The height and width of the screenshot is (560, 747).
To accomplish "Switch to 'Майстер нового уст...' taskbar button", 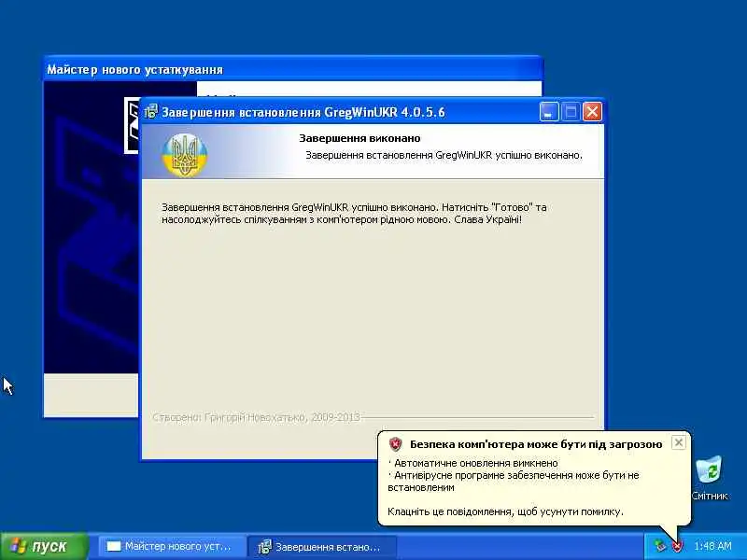I will tap(172, 546).
